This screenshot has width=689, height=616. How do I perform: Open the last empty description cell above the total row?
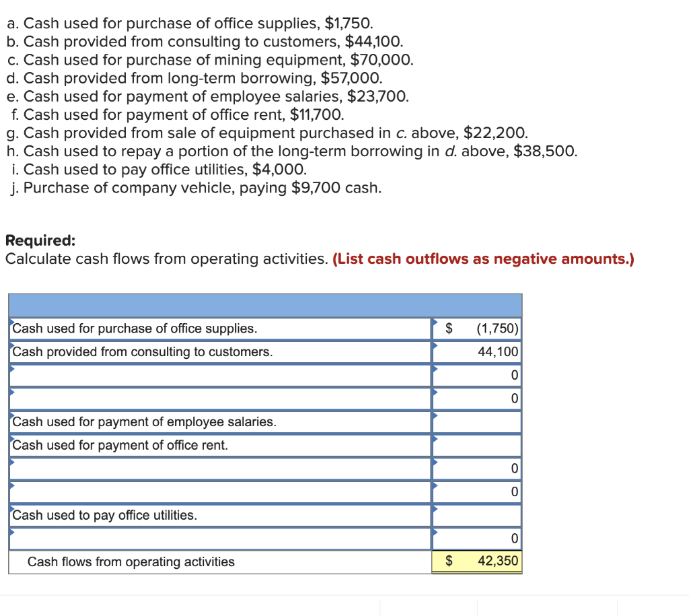(x=220, y=539)
